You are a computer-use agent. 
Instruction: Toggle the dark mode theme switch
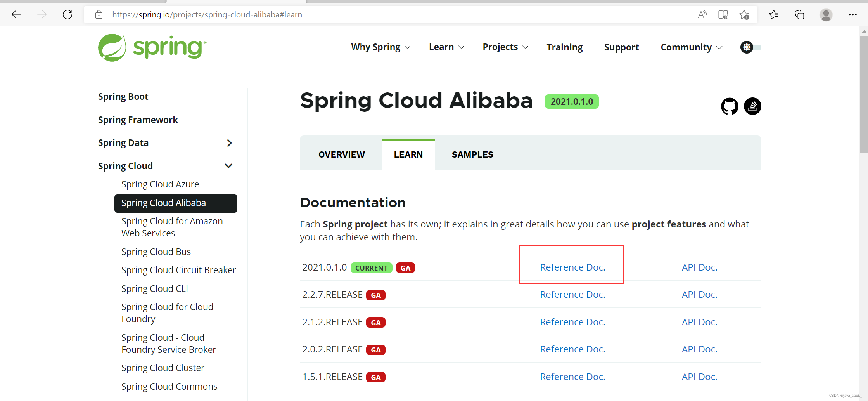point(751,47)
